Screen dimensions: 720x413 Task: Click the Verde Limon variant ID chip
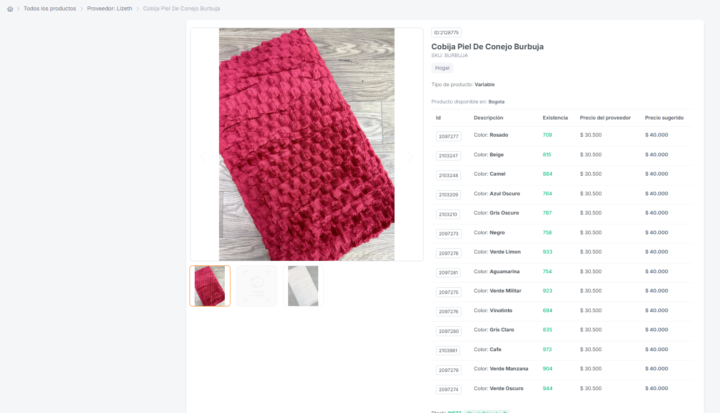448,253
